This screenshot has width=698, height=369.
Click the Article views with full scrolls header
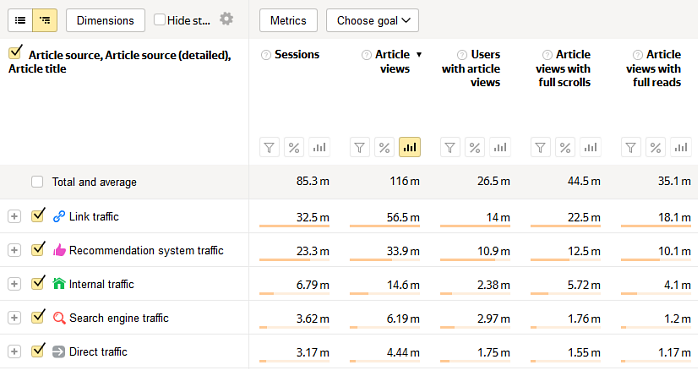(564, 68)
